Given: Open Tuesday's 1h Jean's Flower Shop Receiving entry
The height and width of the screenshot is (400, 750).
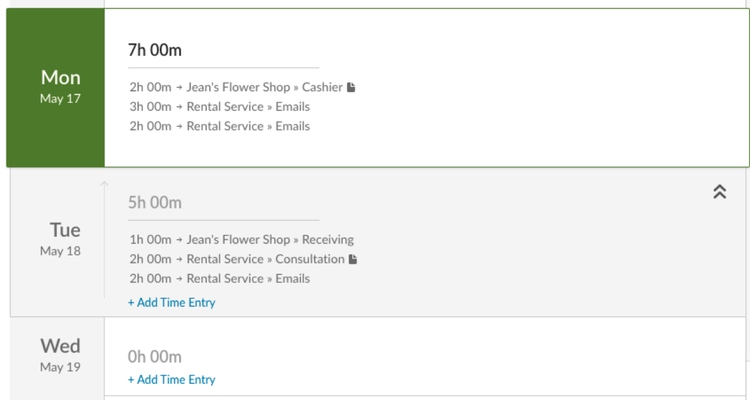Looking at the screenshot, I should coord(242,240).
